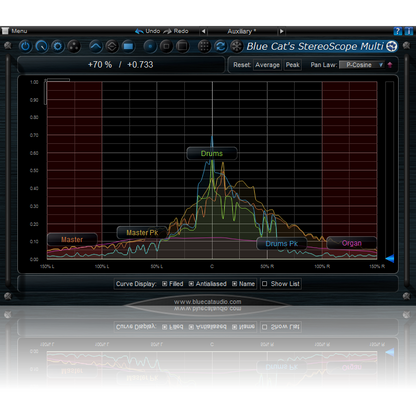Select the small dot size icon
This screenshot has width=416, height=416.
click(x=150, y=46)
